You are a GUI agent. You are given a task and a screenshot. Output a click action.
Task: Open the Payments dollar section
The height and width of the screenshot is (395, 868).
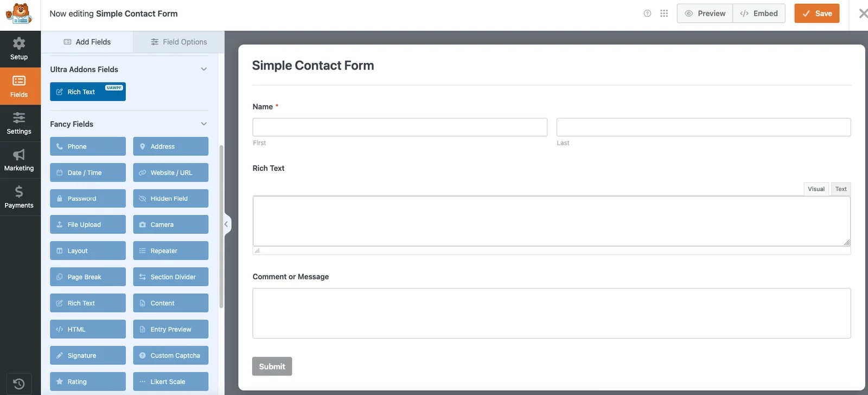pyautogui.click(x=19, y=197)
